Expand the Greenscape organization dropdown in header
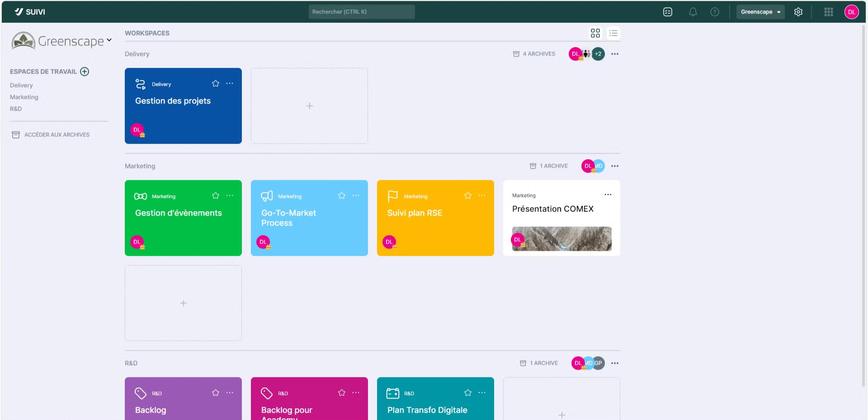This screenshot has height=420, width=868. [x=760, y=12]
